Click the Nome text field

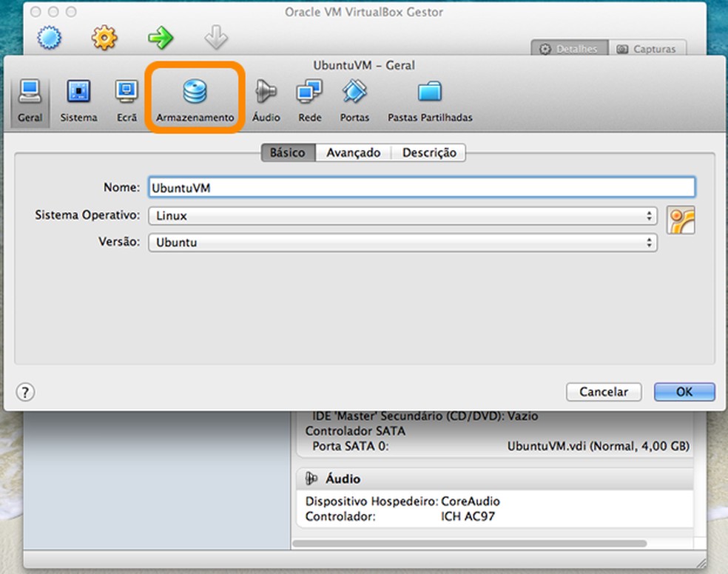(x=422, y=187)
